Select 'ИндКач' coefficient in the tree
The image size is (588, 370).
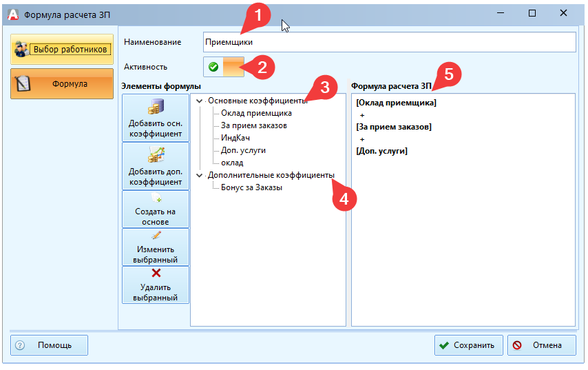235,138
